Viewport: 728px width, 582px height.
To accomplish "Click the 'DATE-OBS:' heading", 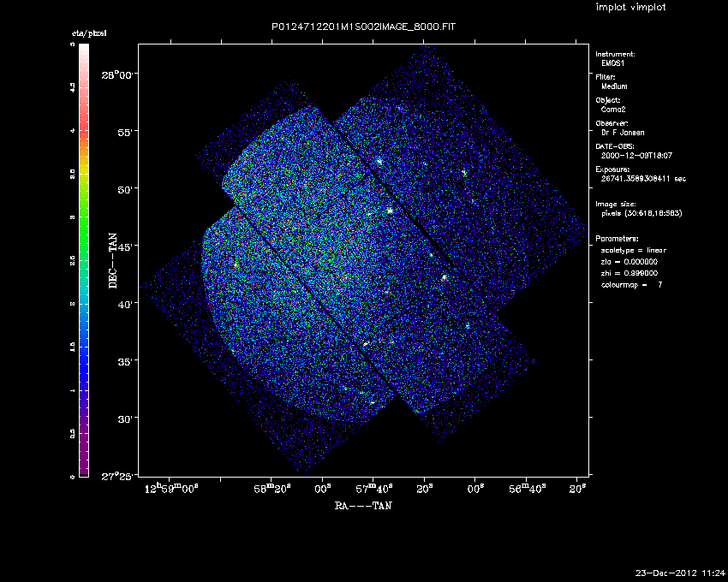I will click(x=615, y=146).
